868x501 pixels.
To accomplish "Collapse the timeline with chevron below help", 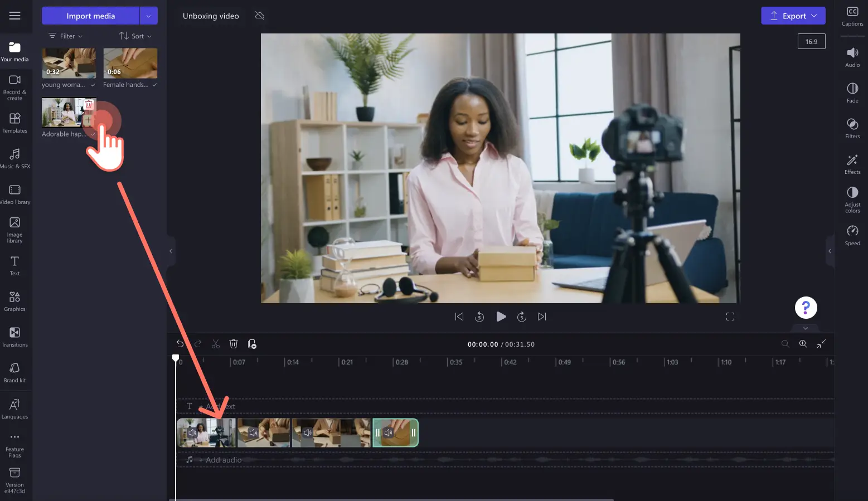I will coord(806,328).
